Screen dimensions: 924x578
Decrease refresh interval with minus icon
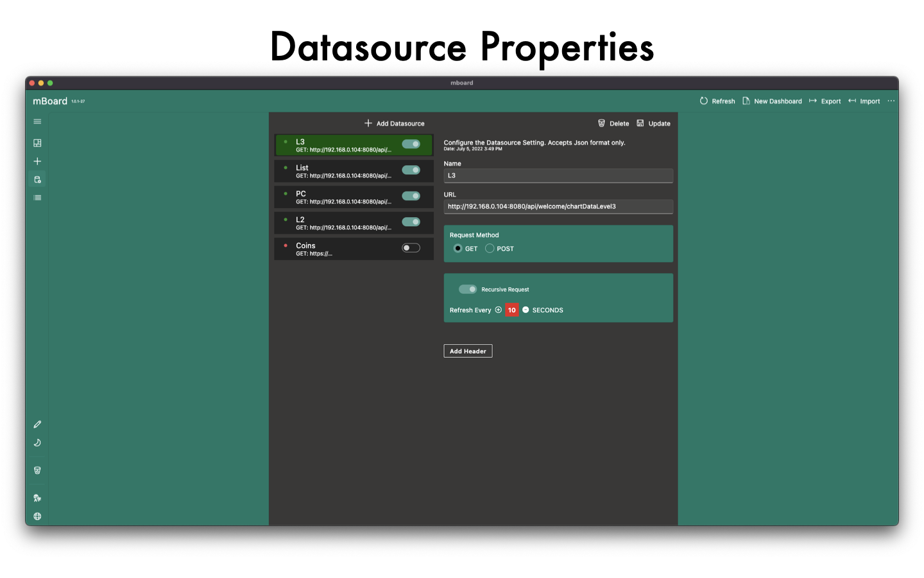(526, 310)
